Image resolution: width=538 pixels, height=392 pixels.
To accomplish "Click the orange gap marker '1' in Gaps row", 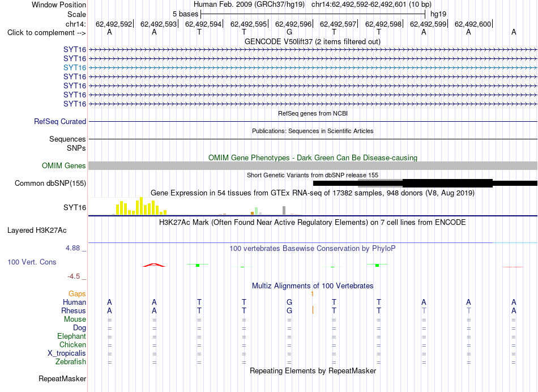I will [x=312, y=294].
